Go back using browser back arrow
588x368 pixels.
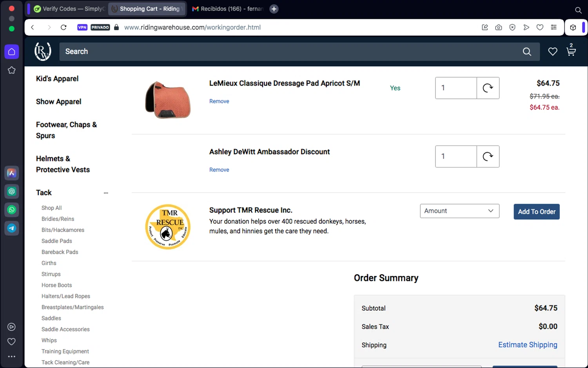(x=33, y=27)
